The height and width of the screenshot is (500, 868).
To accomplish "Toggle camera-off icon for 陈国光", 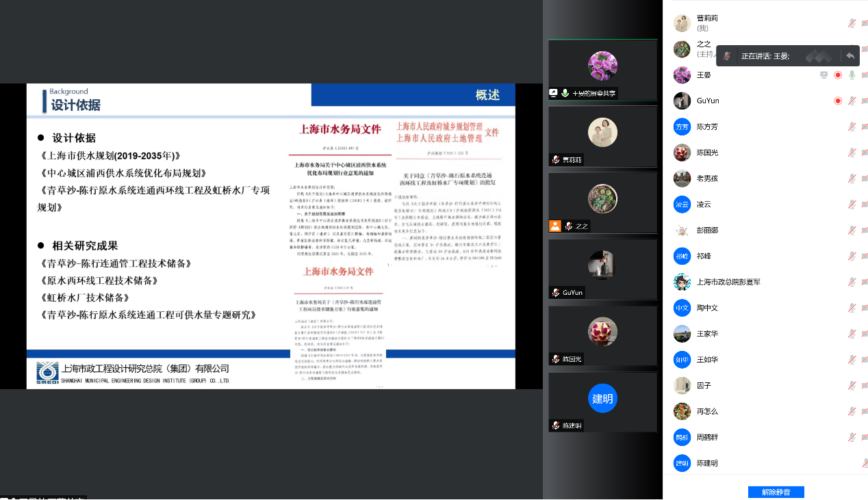I will click(864, 153).
